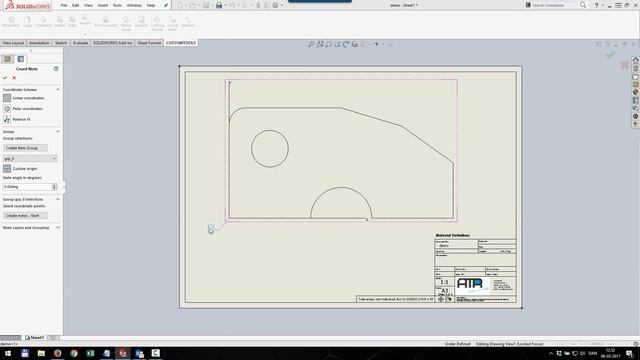
Task: Click the note angle 0.00deg field
Action: point(27,187)
